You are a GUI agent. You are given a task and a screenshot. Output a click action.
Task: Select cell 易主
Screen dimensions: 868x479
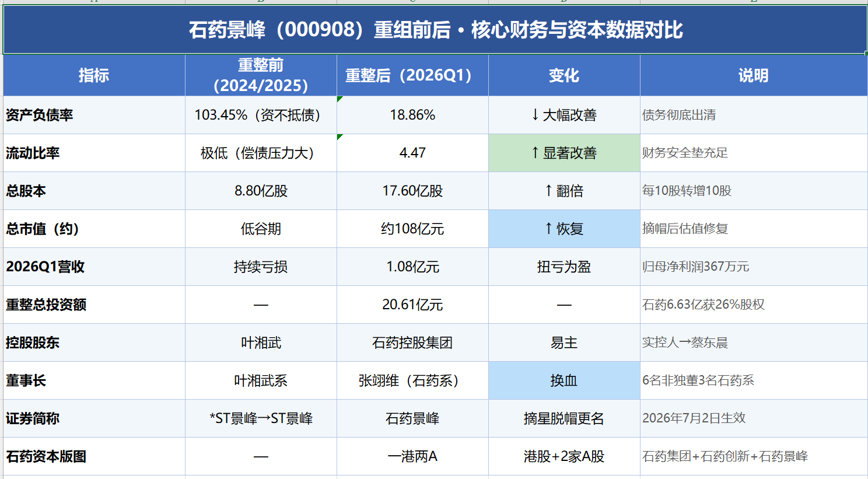point(564,342)
